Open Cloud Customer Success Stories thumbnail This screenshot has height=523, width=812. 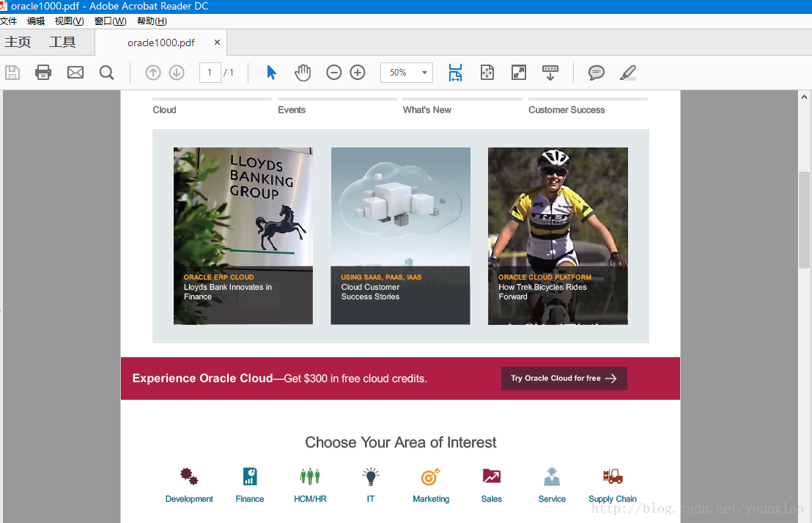[400, 236]
